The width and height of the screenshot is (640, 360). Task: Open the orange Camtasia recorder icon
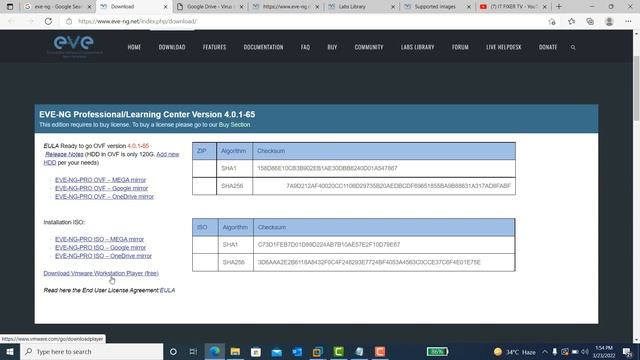point(380,351)
